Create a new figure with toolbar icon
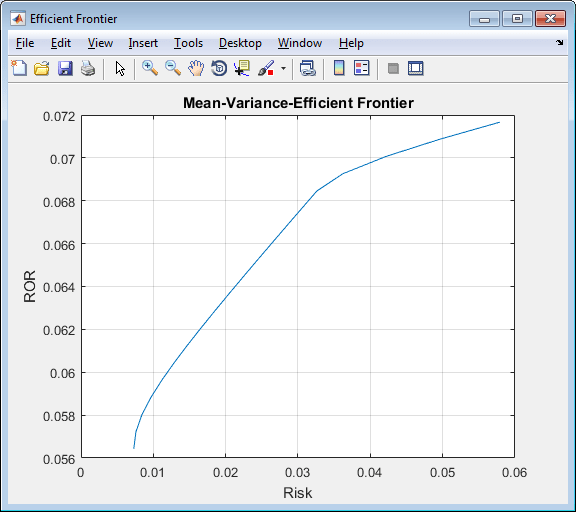Screen dimensions: 576x512 [x=19, y=68]
